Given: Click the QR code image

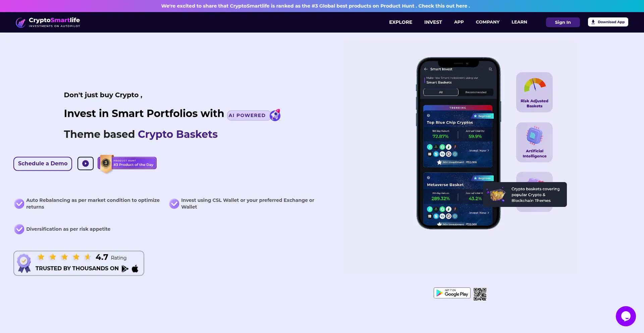Looking at the screenshot, I should [x=480, y=294].
